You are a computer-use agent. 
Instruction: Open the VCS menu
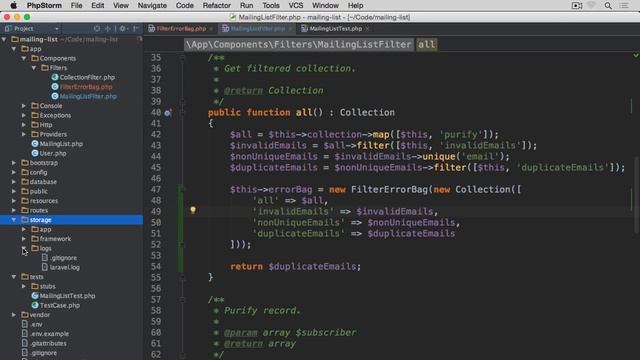(296, 5)
